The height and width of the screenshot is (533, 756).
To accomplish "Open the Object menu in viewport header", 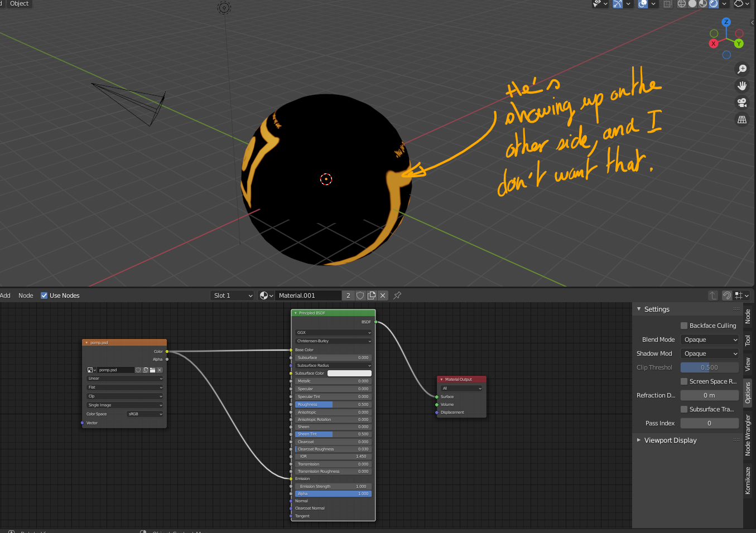I will (x=19, y=3).
